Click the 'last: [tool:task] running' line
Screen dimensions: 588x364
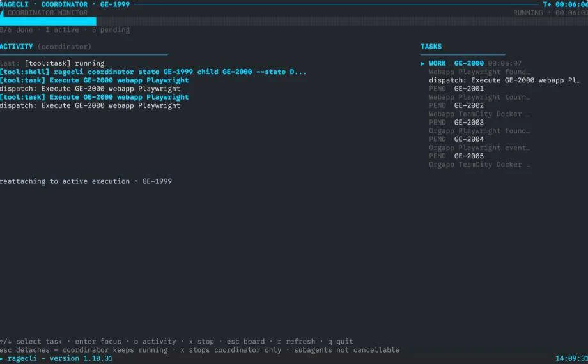click(x=52, y=63)
